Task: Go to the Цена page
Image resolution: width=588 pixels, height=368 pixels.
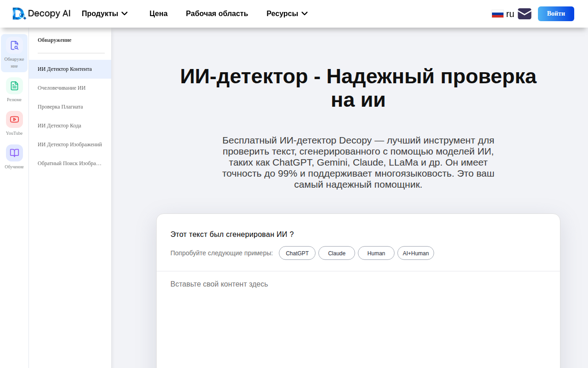Action: click(x=158, y=14)
